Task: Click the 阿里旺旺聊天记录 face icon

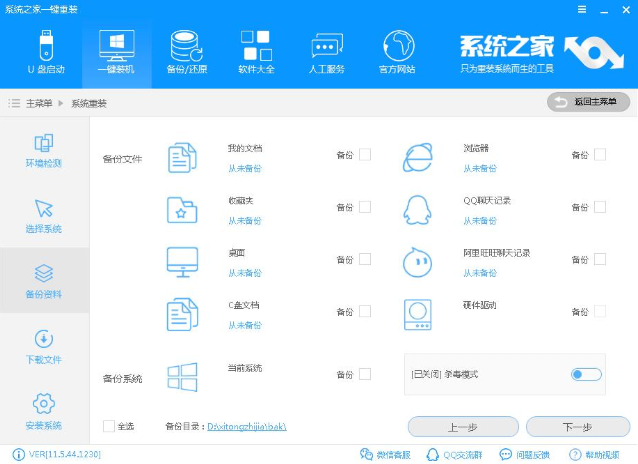Action: pos(417,263)
